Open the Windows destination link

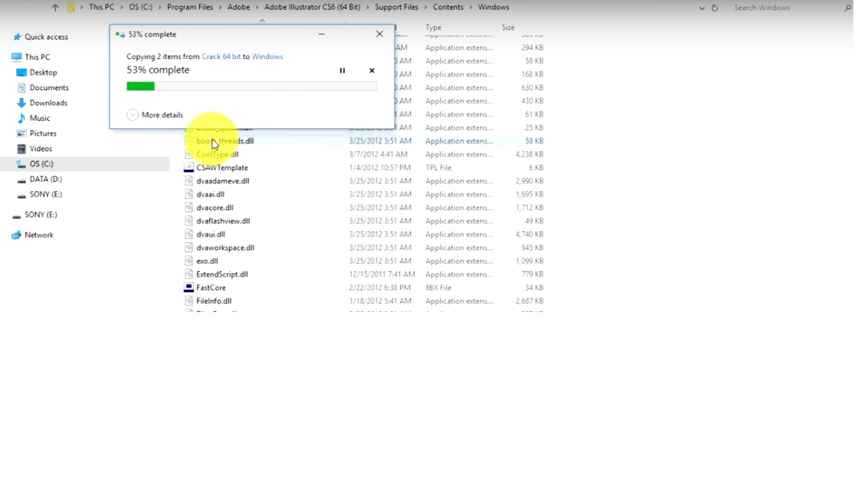tap(268, 57)
